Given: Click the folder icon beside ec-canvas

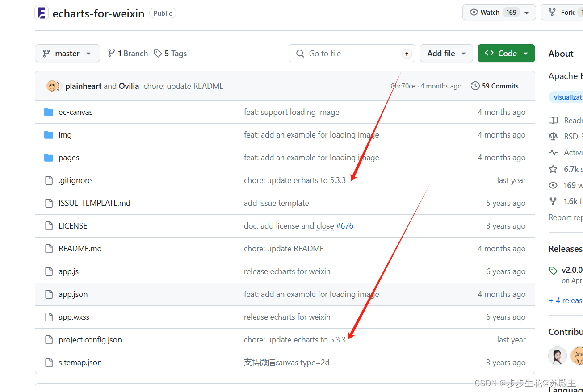Looking at the screenshot, I should [49, 112].
